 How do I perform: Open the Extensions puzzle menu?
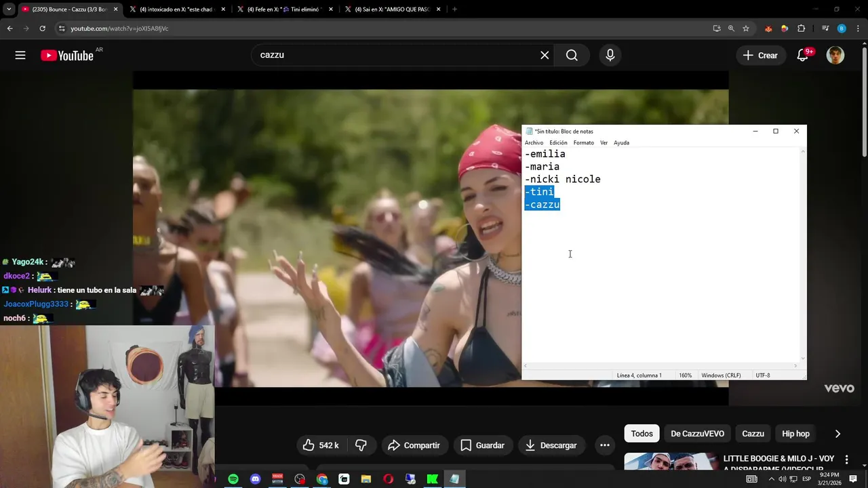point(801,28)
